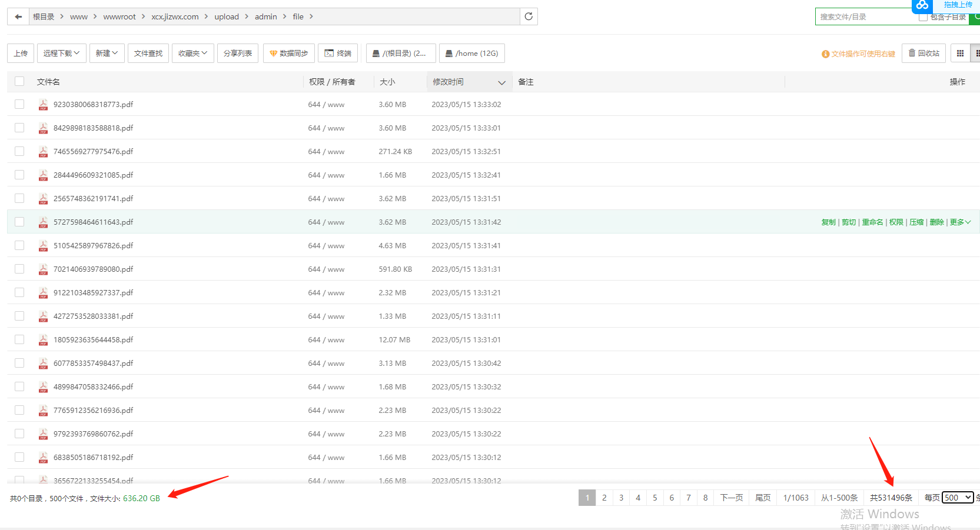Image resolution: width=980 pixels, height=530 pixels.
Task: Open 更多 menu for 5727598464611643.pdf
Action: [960, 222]
